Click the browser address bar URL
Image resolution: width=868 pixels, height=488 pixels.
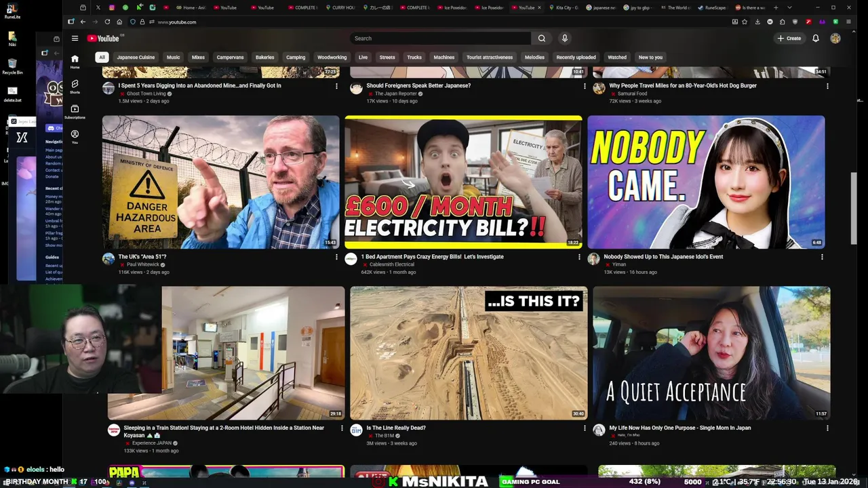pos(177,22)
